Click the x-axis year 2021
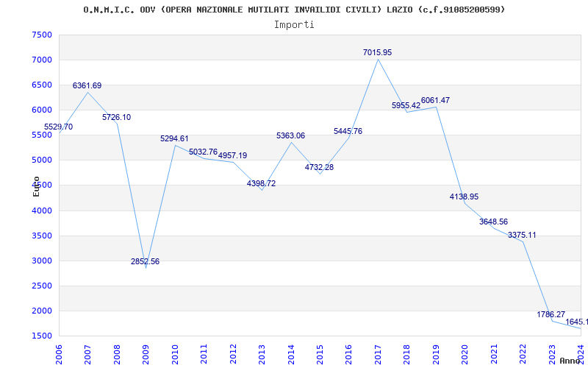 [494, 354]
